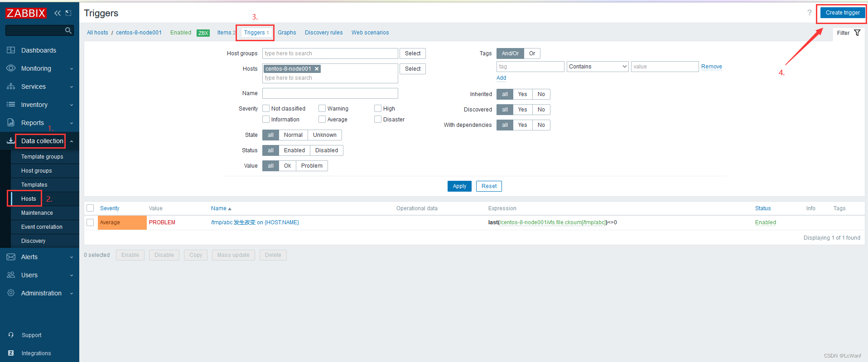Click the Monitoring eye icon

pos(11,68)
